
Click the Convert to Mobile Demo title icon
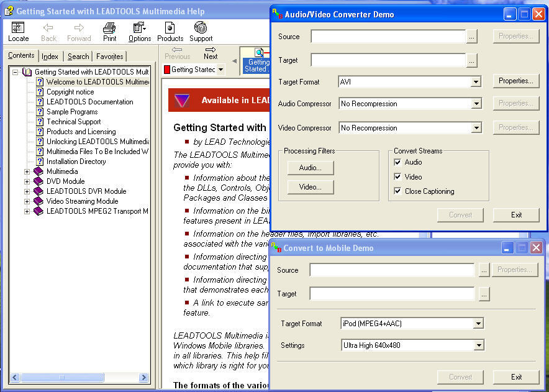(276, 248)
